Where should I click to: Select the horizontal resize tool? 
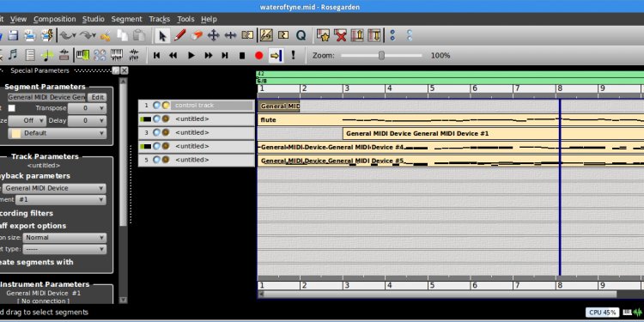[230, 36]
